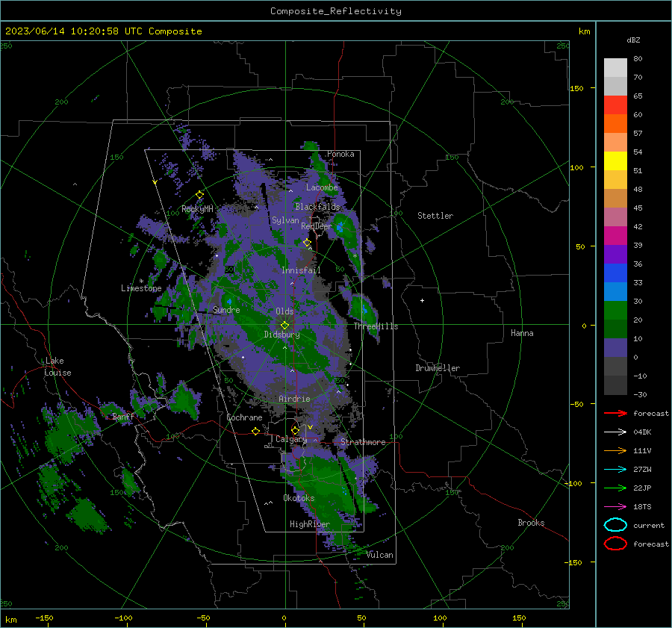Click the Vulcan label
This screenshot has height=628, width=672.
click(x=380, y=555)
